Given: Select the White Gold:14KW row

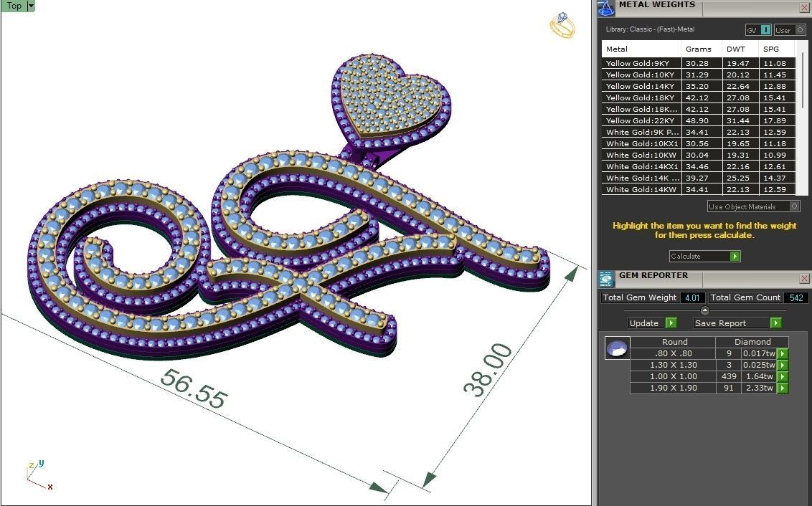Looking at the screenshot, I should click(x=698, y=189).
